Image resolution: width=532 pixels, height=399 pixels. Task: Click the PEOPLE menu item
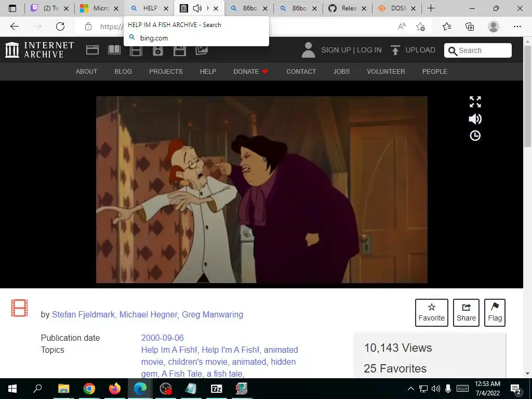(435, 72)
